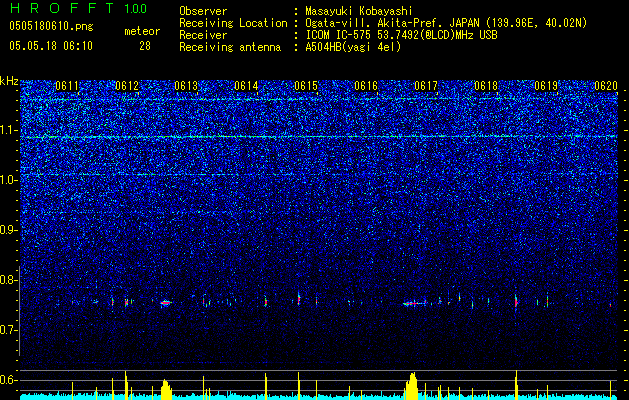Click the bright meteor echo between 0612 and 0613
The image size is (629, 400).
[x=166, y=303]
